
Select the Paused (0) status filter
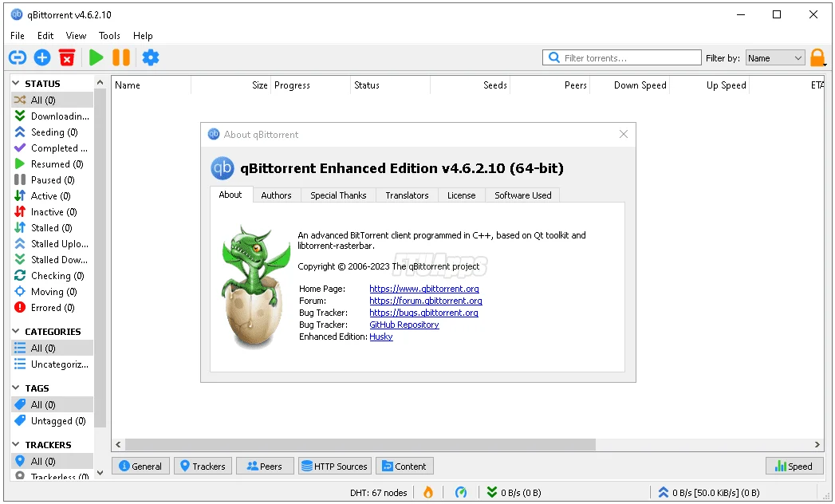click(x=52, y=180)
